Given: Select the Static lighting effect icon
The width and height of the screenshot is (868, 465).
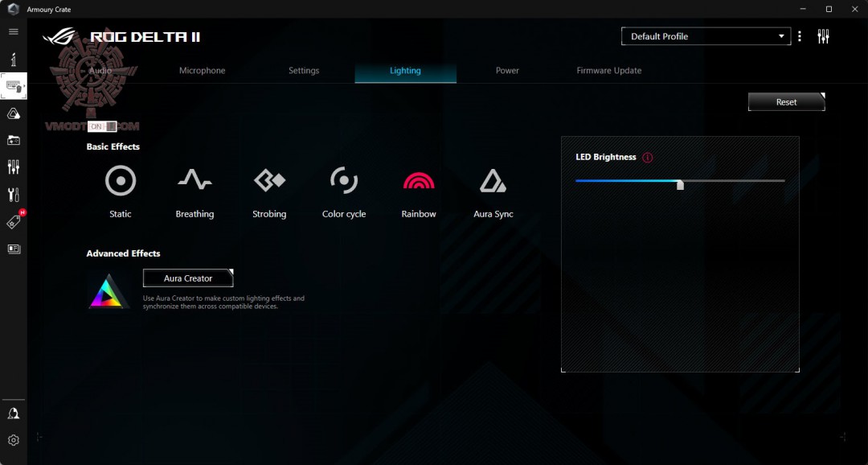Looking at the screenshot, I should (120, 181).
